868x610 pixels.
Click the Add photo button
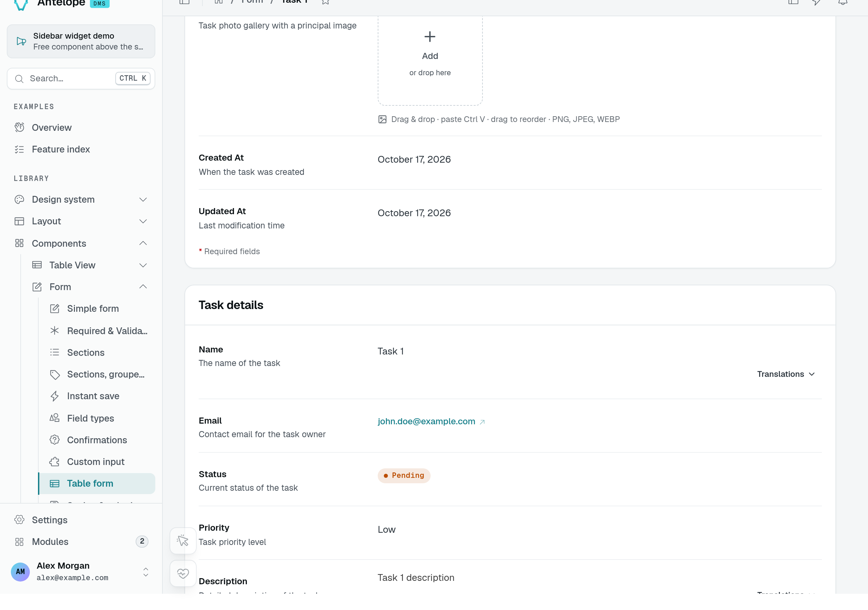pos(430,56)
